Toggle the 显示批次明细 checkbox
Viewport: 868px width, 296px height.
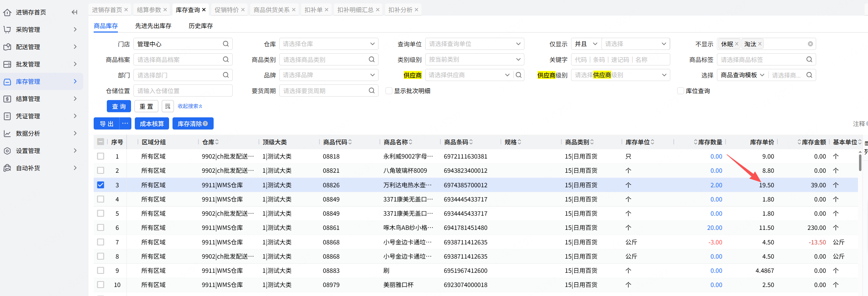tap(389, 91)
